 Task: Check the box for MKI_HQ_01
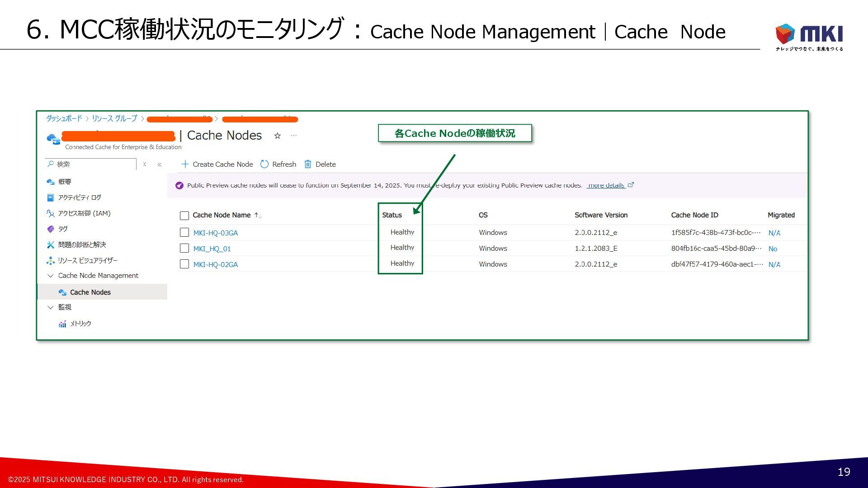[x=184, y=248]
